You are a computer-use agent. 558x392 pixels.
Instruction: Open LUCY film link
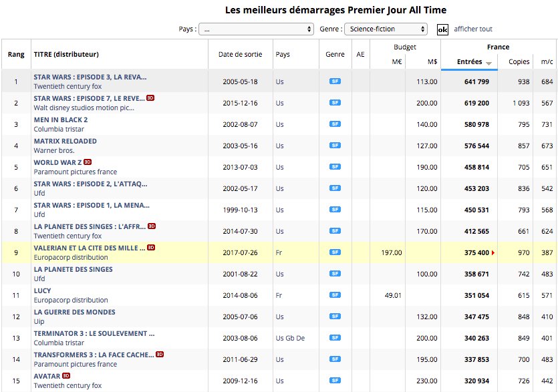[x=42, y=290]
